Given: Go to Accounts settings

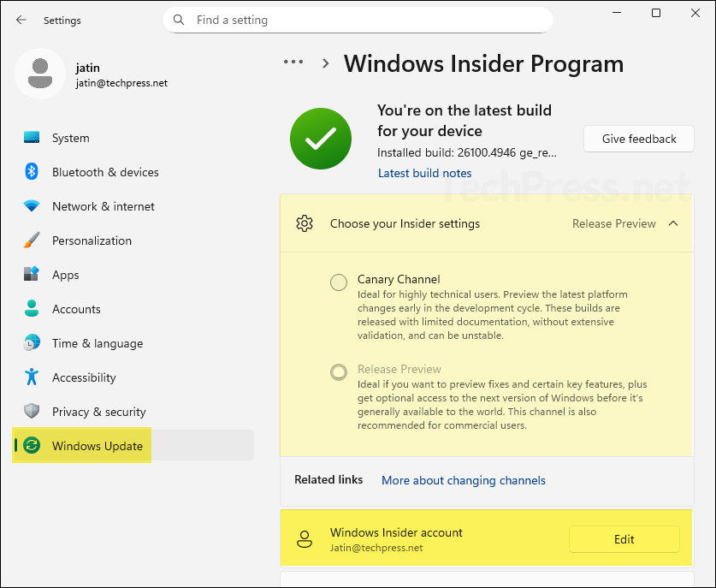Looking at the screenshot, I should click(x=133, y=309).
